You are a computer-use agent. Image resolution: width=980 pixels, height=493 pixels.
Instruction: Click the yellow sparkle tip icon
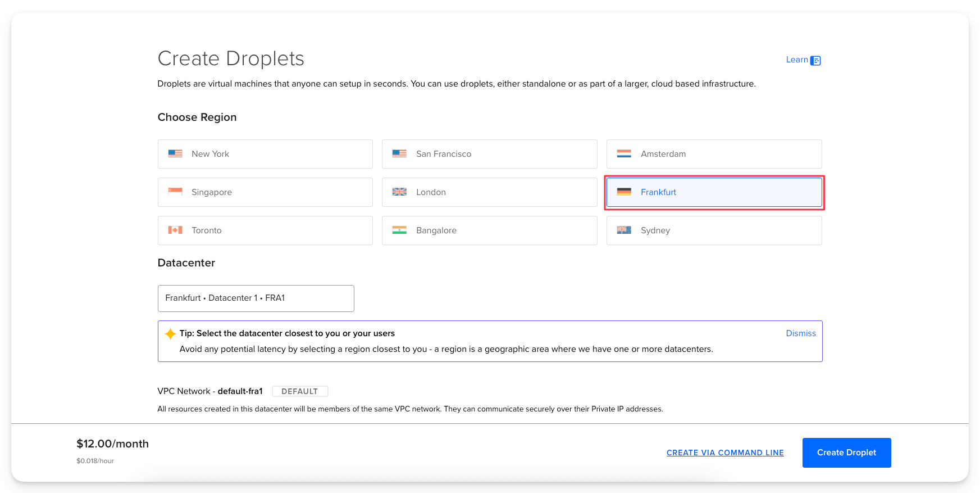tap(170, 334)
